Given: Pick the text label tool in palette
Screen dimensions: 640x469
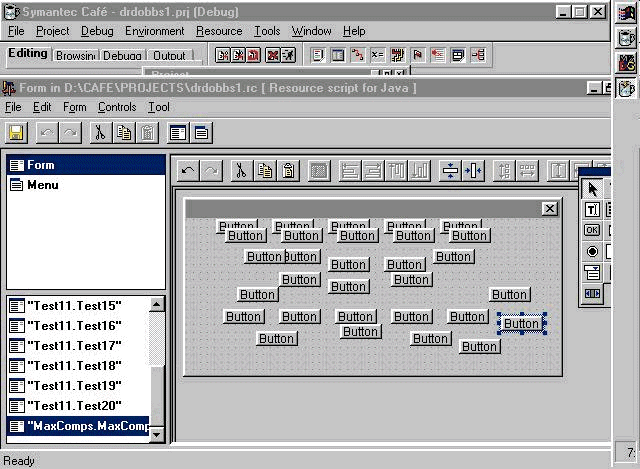Looking at the screenshot, I should [592, 210].
